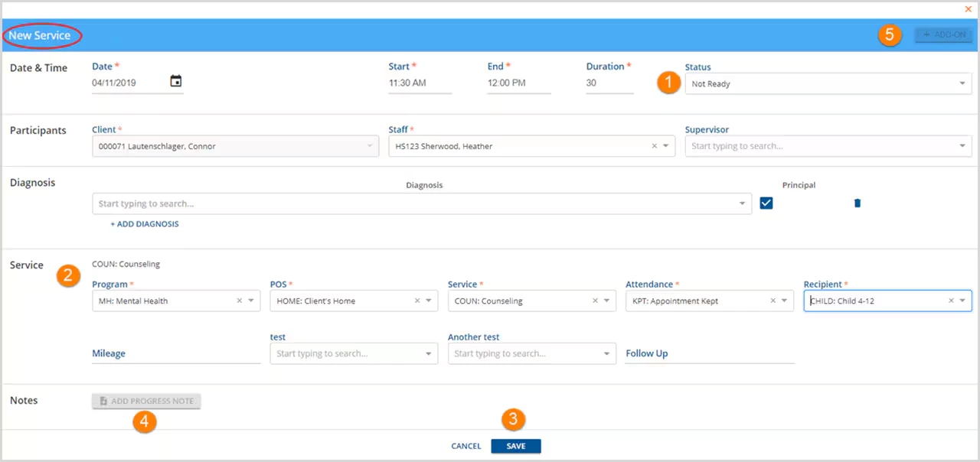The image size is (980, 462).
Task: Clear the Staff selection with X icon
Action: [x=655, y=146]
